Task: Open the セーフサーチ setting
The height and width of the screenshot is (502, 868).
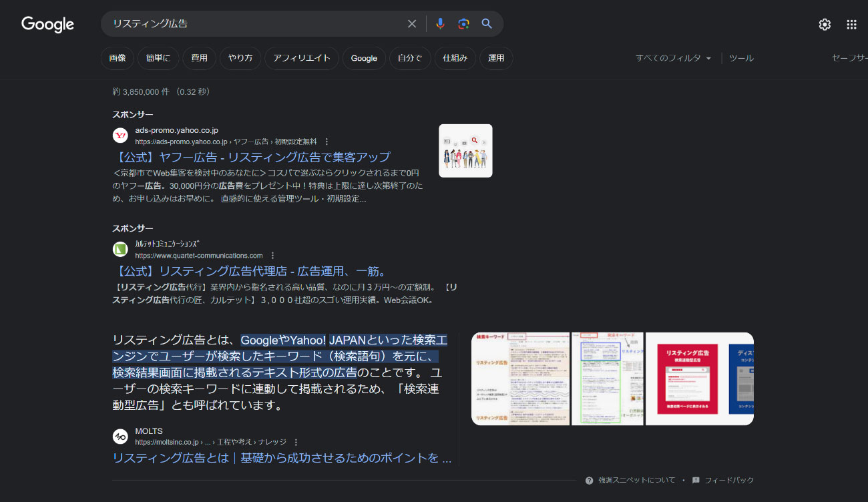Action: click(x=849, y=59)
